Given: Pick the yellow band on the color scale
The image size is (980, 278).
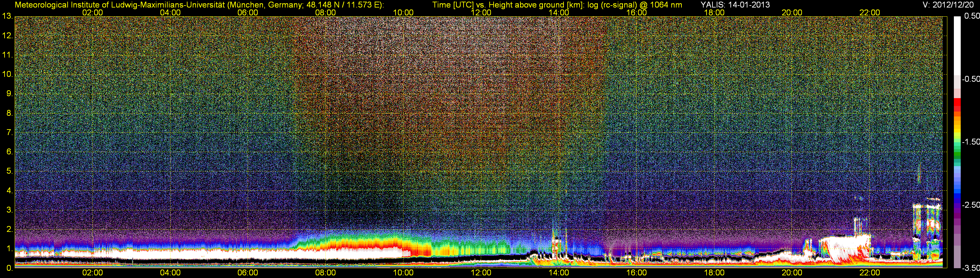Looking at the screenshot, I should (957, 130).
